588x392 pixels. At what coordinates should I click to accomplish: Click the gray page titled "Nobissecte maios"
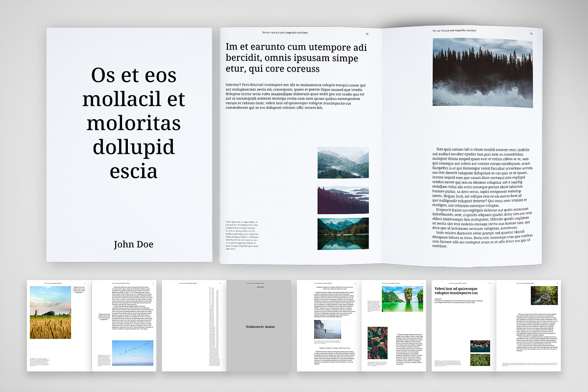(258, 326)
